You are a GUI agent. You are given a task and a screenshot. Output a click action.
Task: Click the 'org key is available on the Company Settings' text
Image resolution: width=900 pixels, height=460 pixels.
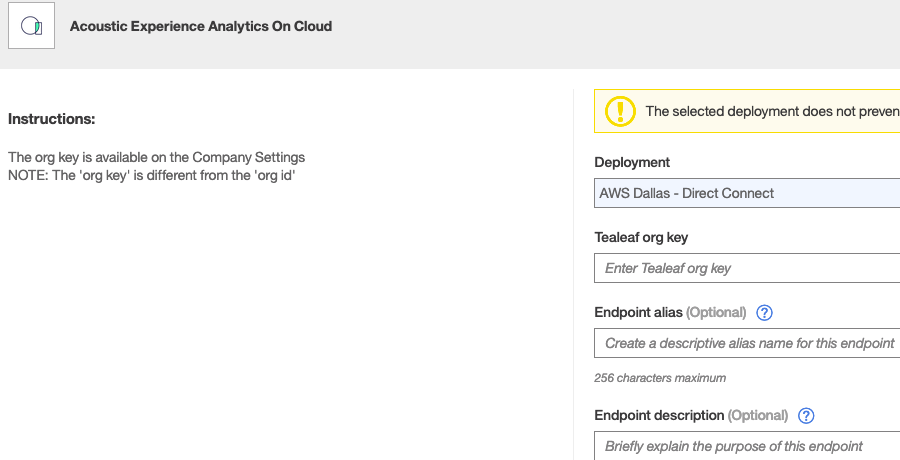click(157, 157)
